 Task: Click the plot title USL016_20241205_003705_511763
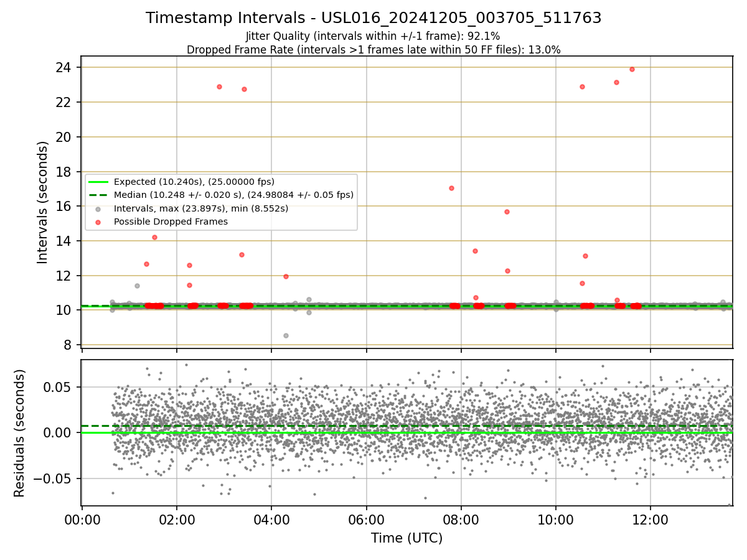coord(374,18)
